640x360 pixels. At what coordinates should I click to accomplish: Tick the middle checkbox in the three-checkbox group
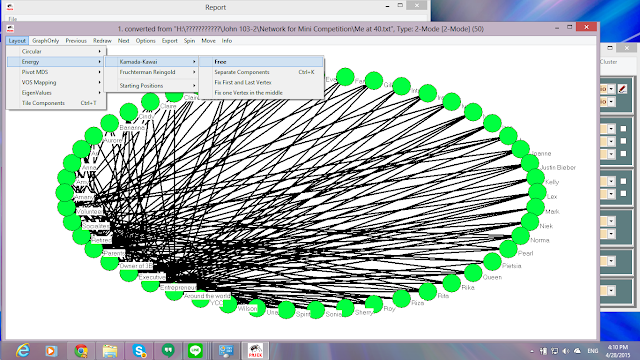click(623, 141)
